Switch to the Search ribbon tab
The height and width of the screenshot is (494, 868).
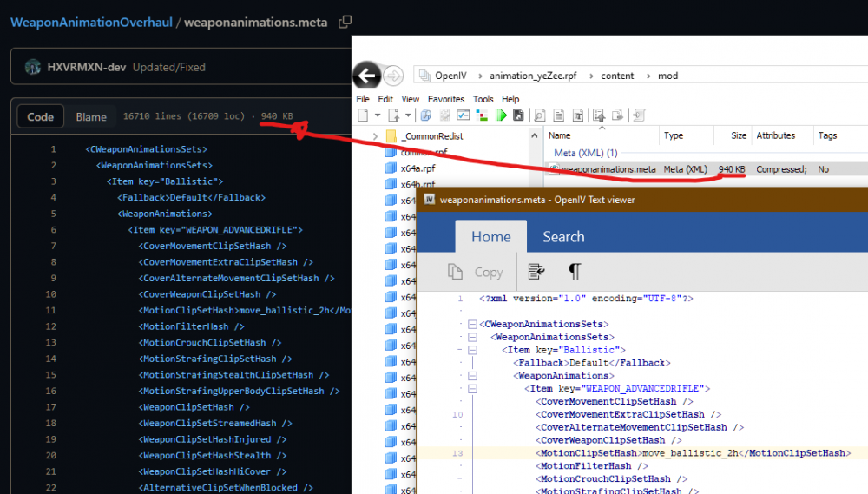[x=563, y=236]
